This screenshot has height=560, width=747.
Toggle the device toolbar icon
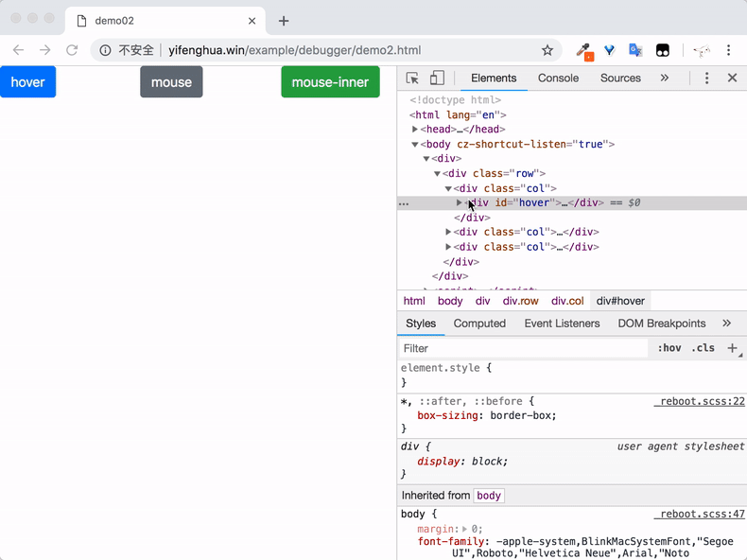click(x=437, y=79)
